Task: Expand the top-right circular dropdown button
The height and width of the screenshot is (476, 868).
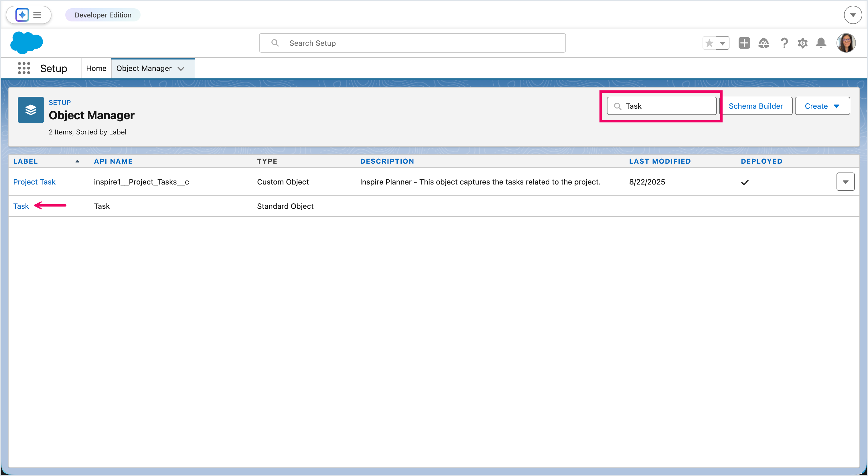Action: point(853,15)
